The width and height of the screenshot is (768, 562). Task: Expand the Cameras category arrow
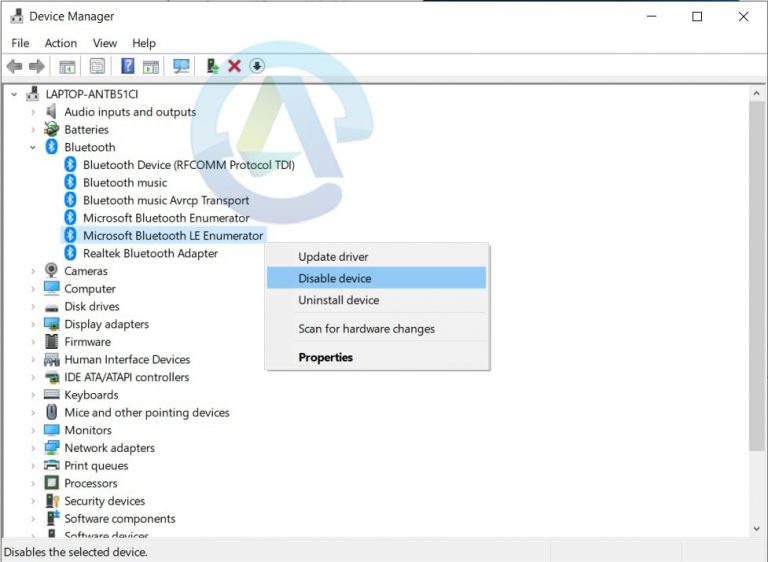point(33,271)
